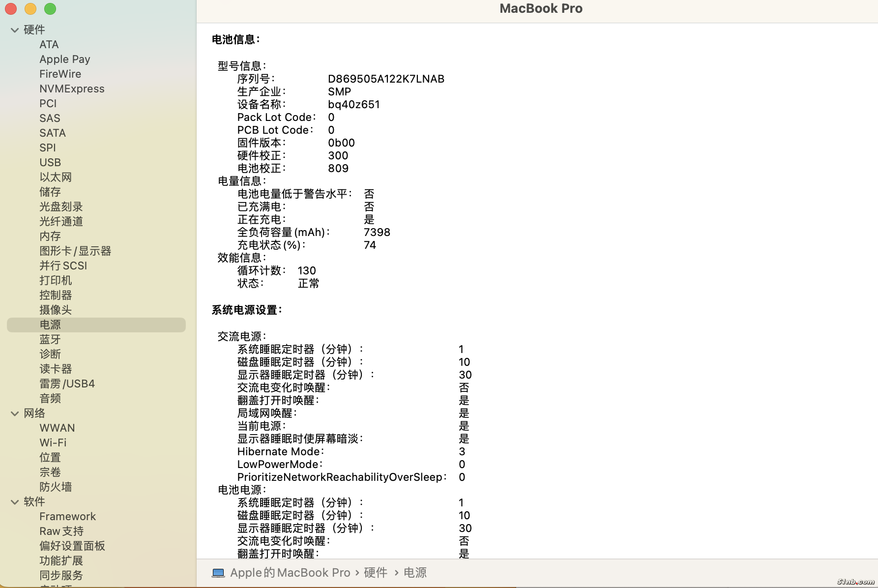
Task: Select Wi-Fi under network section
Action: [53, 442]
